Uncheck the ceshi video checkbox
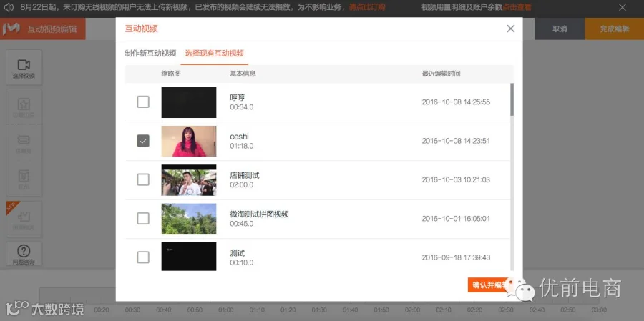 (143, 141)
